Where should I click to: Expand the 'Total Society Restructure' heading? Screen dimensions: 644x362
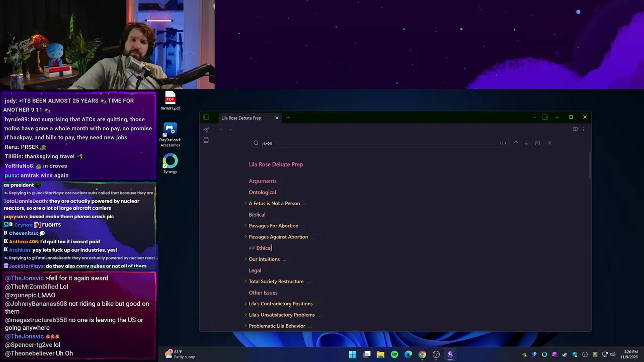(246, 281)
